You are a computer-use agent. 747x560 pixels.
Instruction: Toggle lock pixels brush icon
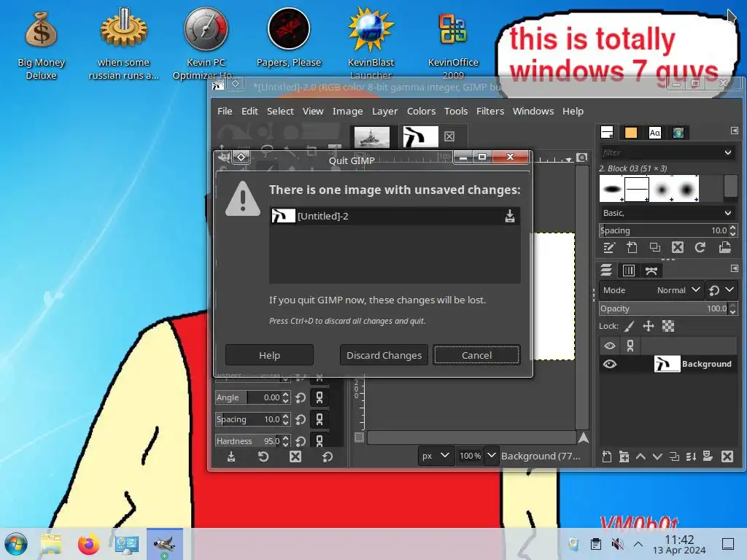[x=630, y=326]
